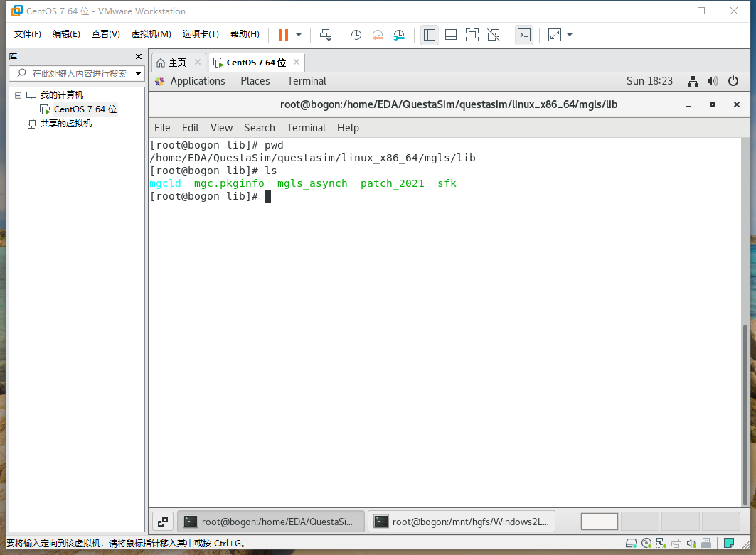Open the terminal Search menu
The height and width of the screenshot is (555, 756).
click(260, 128)
